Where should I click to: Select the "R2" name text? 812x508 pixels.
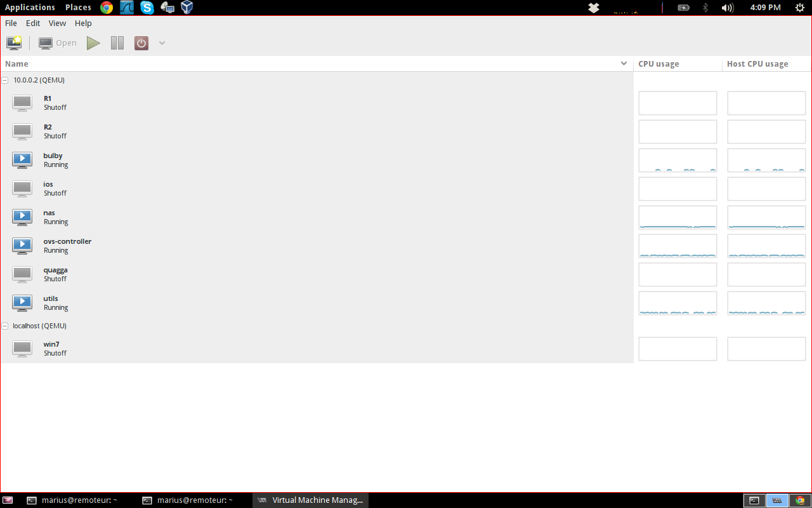point(48,127)
